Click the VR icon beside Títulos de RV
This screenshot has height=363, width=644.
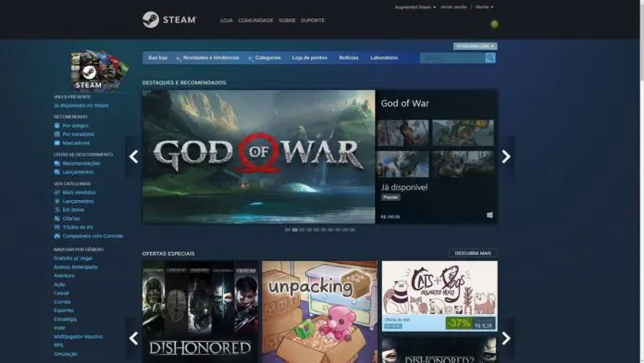pyautogui.click(x=57, y=227)
